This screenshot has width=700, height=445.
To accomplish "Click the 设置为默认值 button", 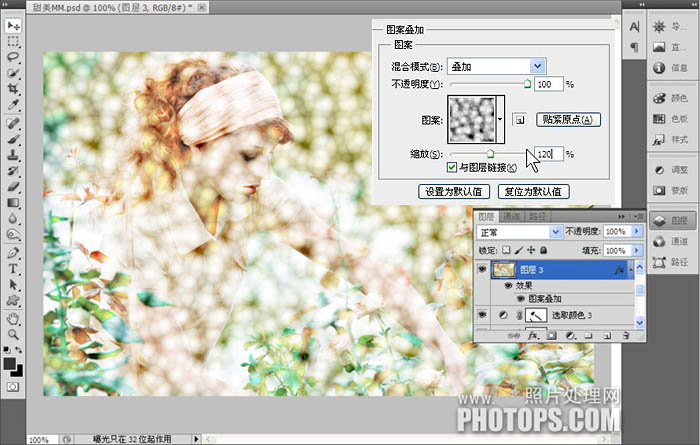I will pos(454,191).
